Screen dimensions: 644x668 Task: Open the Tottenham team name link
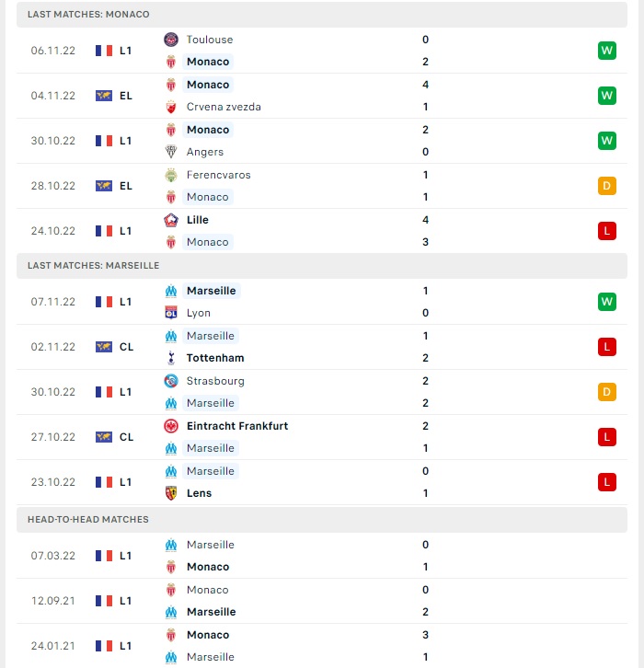tap(215, 358)
